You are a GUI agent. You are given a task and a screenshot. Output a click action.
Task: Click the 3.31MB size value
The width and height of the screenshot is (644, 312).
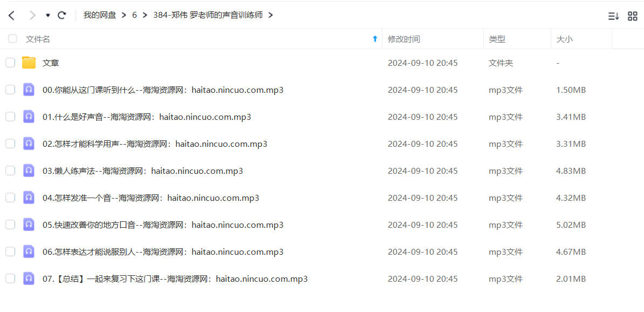click(571, 144)
